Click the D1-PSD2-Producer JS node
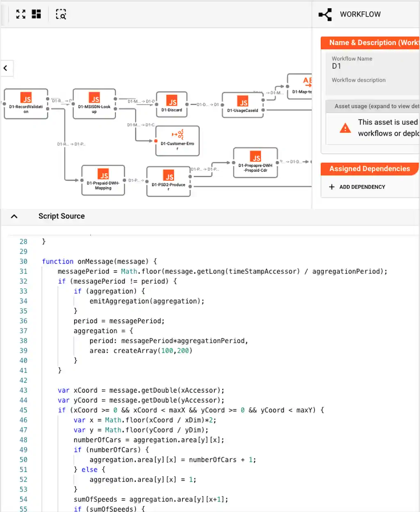The height and width of the screenshot is (512, 420). [169, 180]
